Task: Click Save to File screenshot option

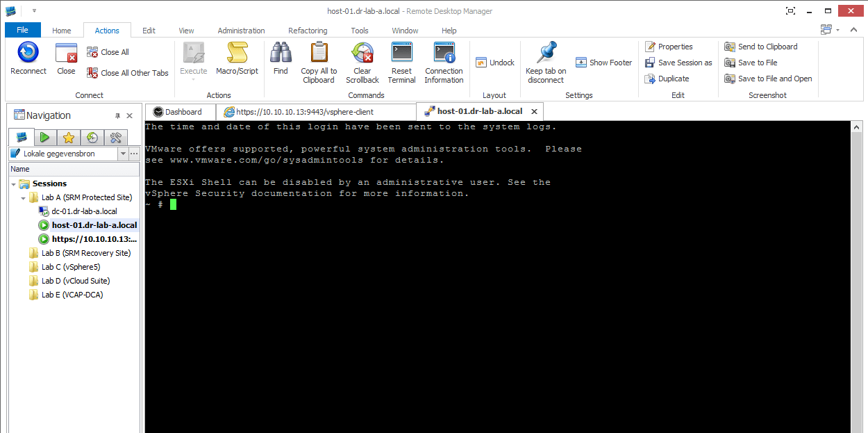Action: pyautogui.click(x=751, y=63)
